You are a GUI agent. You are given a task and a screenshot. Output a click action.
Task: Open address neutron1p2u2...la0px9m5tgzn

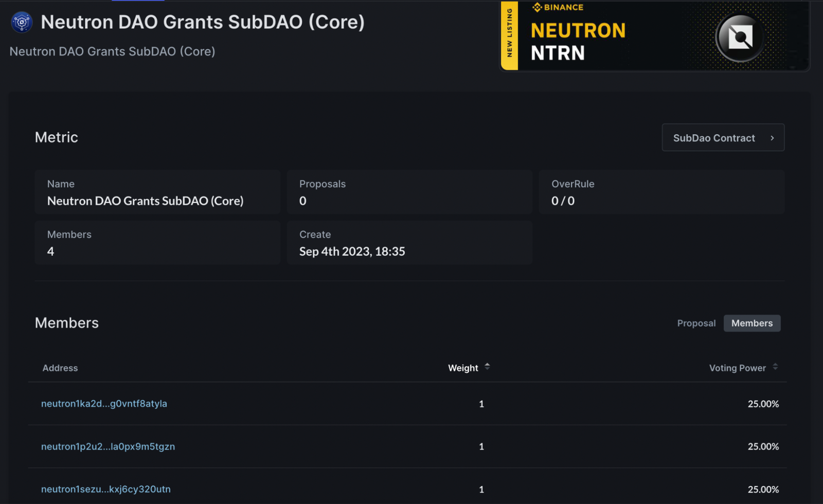[108, 446]
